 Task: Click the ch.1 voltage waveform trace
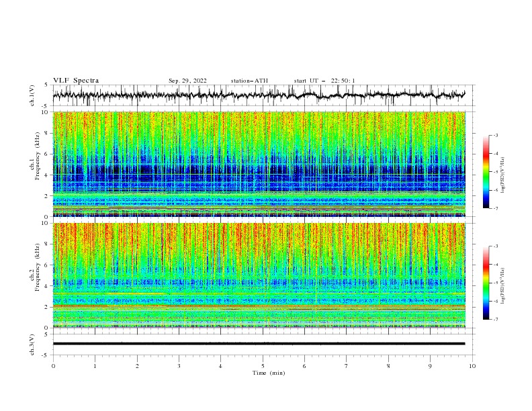(x=259, y=95)
